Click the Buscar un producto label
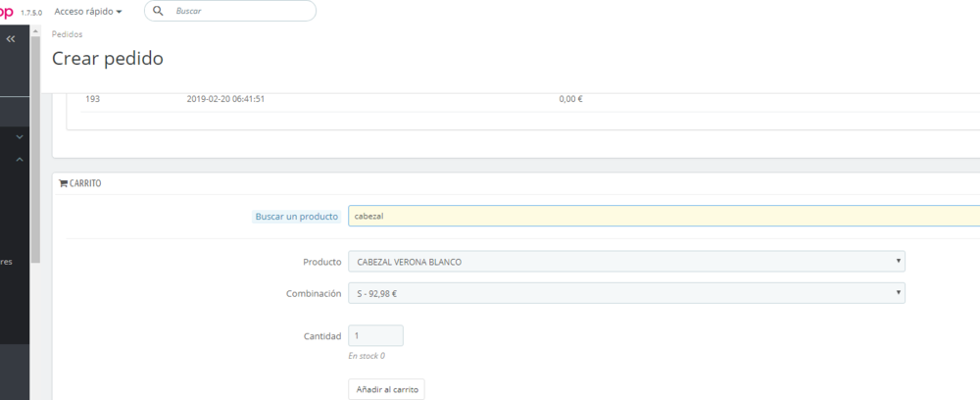The height and width of the screenshot is (400, 980). pos(296,217)
